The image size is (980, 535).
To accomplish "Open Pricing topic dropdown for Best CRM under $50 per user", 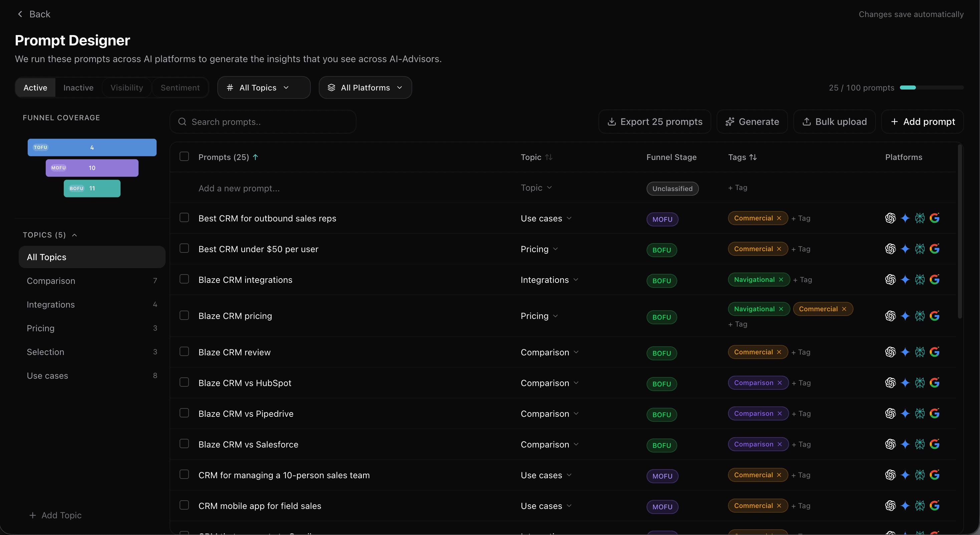I will point(539,249).
